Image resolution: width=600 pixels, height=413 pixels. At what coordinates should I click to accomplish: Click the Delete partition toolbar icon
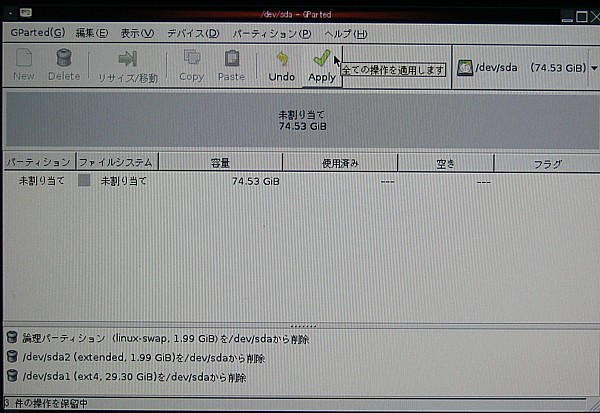coord(64,58)
